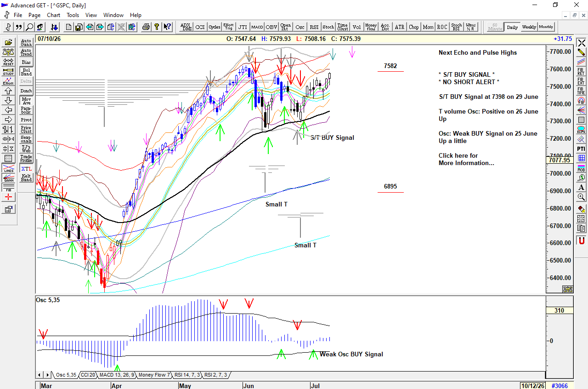Open the Help menu
Screen dimensions: 588x389
coord(136,15)
